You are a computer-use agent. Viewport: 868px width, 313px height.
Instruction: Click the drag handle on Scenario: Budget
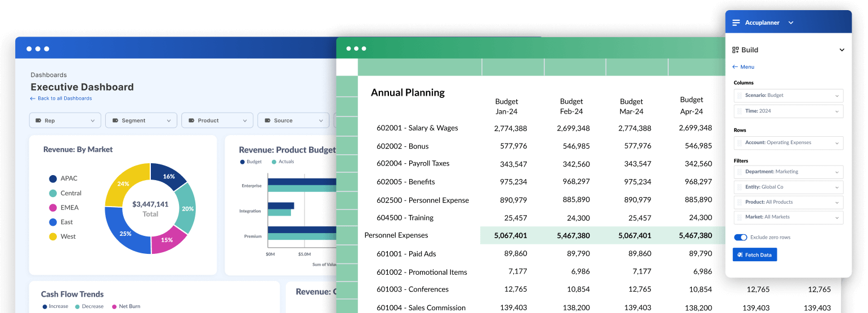tap(740, 96)
